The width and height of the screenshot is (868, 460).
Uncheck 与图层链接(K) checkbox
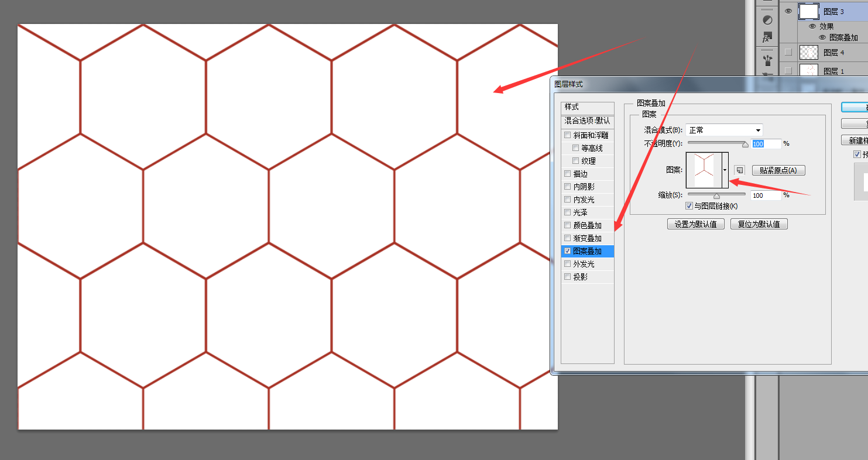(689, 206)
